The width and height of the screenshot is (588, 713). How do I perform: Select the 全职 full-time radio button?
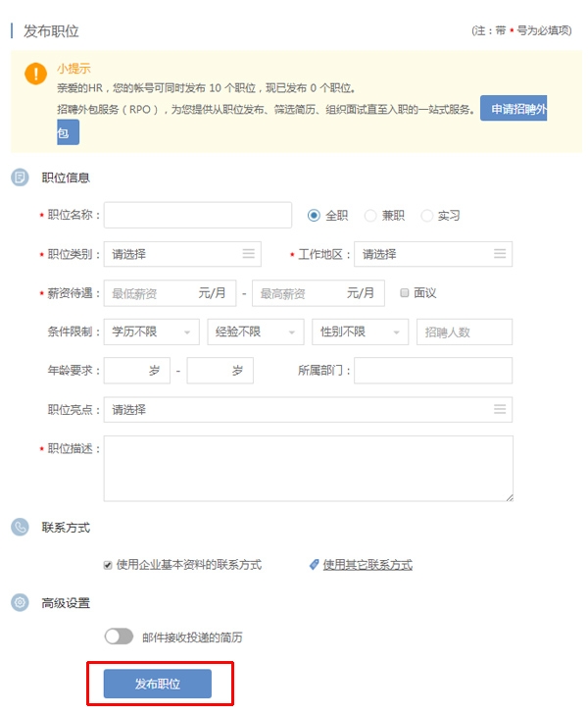[315, 216]
